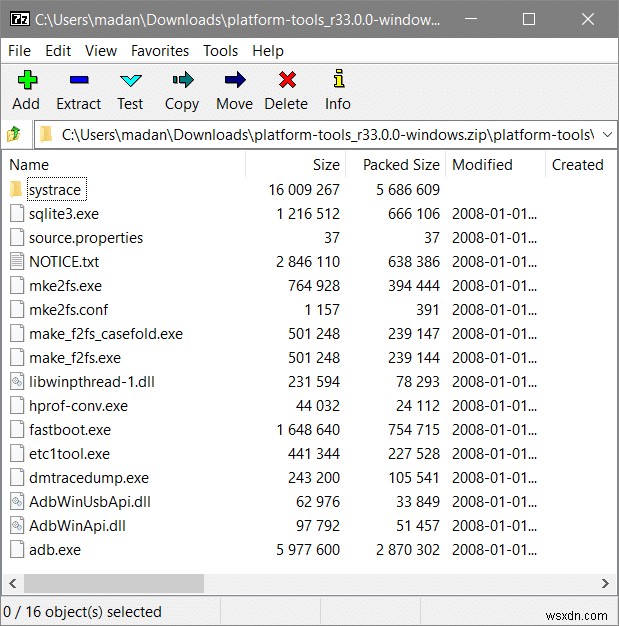Select the systrace folder icon
Image resolution: width=619 pixels, height=626 pixels.
pyautogui.click(x=16, y=189)
